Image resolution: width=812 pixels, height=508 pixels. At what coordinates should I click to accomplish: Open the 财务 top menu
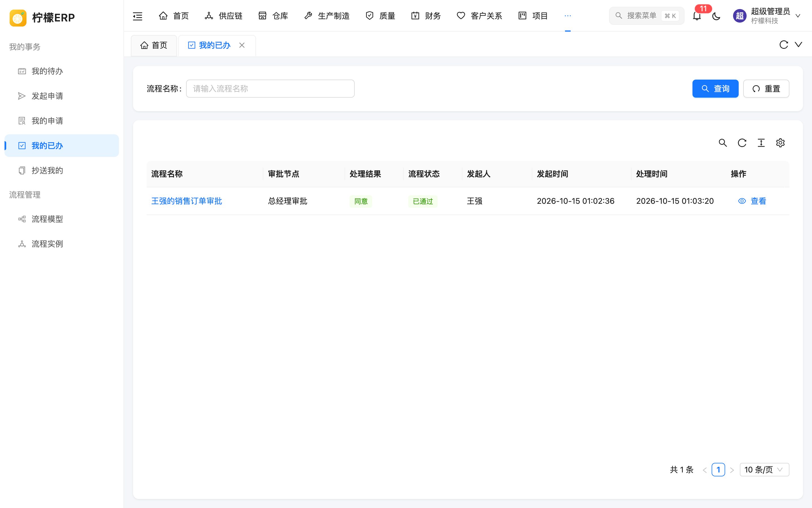[426, 16]
